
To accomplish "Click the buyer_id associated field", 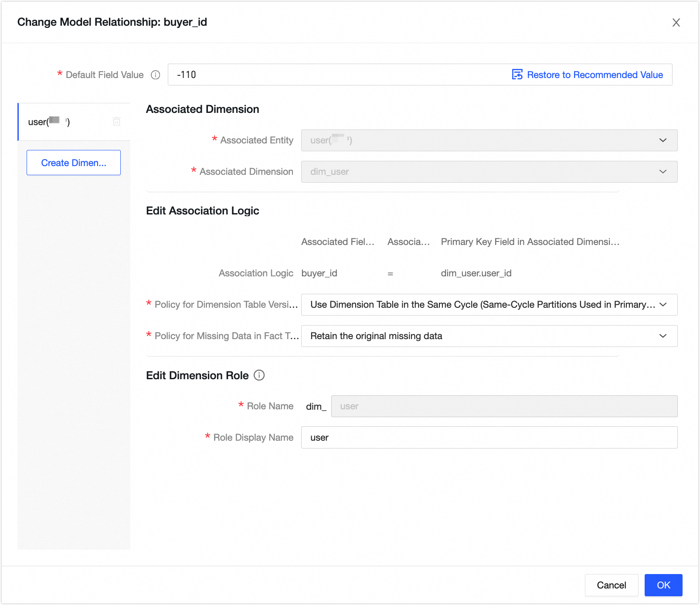I will (319, 273).
